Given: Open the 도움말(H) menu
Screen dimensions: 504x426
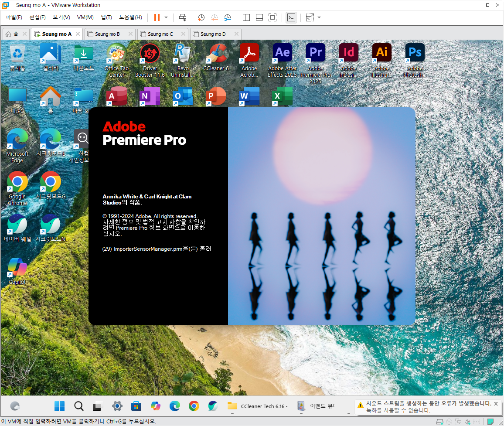Looking at the screenshot, I should tap(130, 17).
